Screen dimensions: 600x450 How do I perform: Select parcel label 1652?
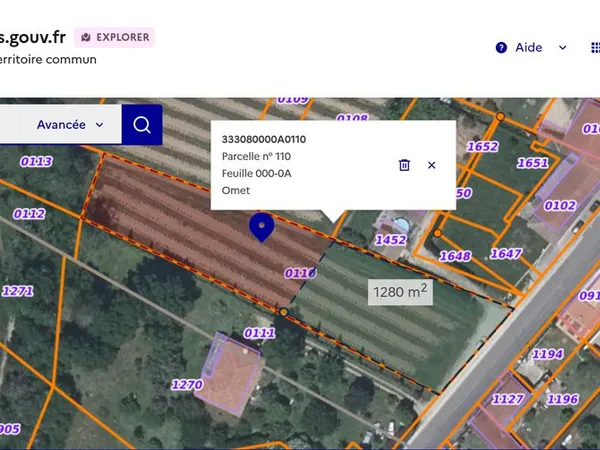(x=483, y=146)
